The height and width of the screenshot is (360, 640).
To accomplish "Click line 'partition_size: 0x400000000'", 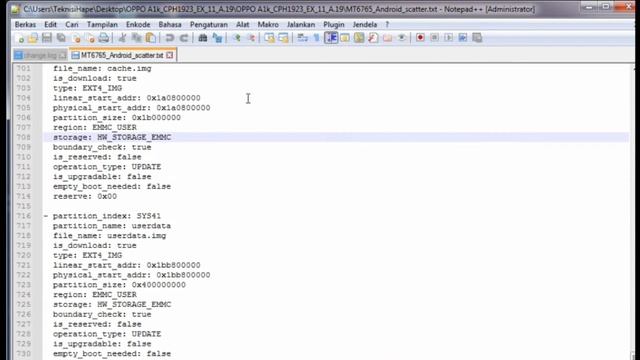I will [x=119, y=285].
